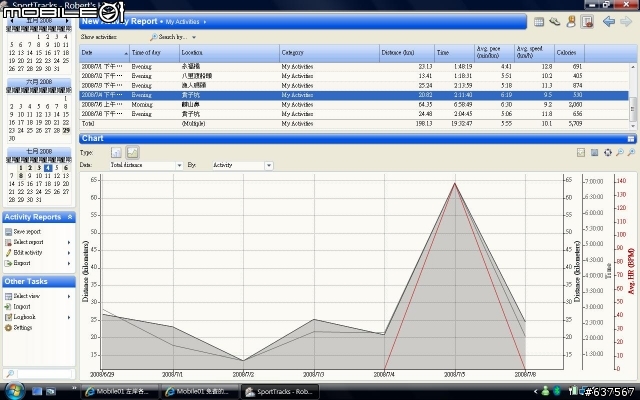Click show desktop quick launch icon
The width and height of the screenshot is (640, 400).
(x=37, y=391)
